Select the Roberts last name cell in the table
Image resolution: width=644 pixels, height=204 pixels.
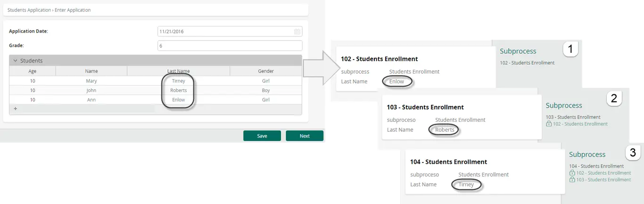click(x=178, y=90)
